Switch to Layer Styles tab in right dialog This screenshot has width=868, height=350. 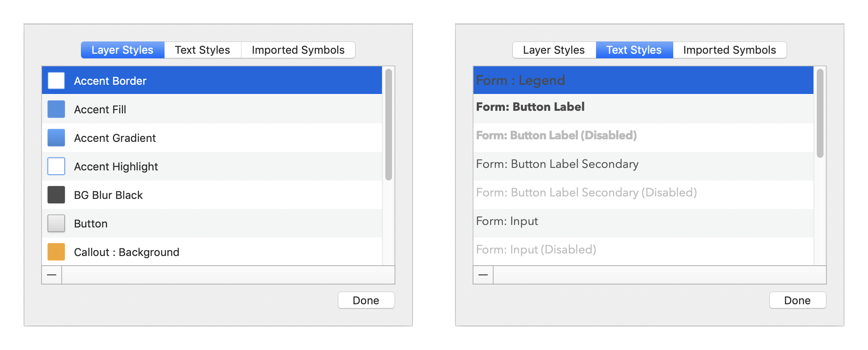point(554,50)
